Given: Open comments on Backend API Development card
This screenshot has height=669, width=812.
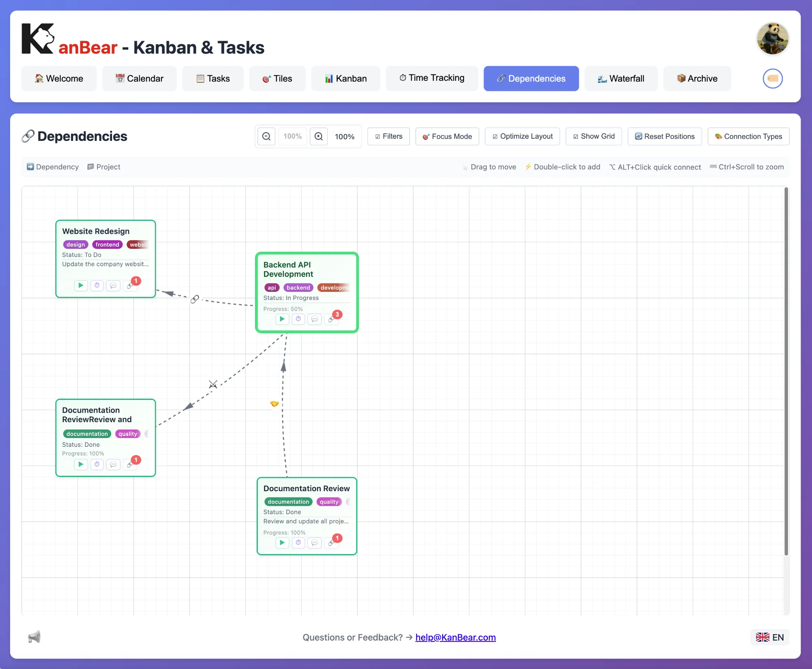Looking at the screenshot, I should click(x=315, y=319).
